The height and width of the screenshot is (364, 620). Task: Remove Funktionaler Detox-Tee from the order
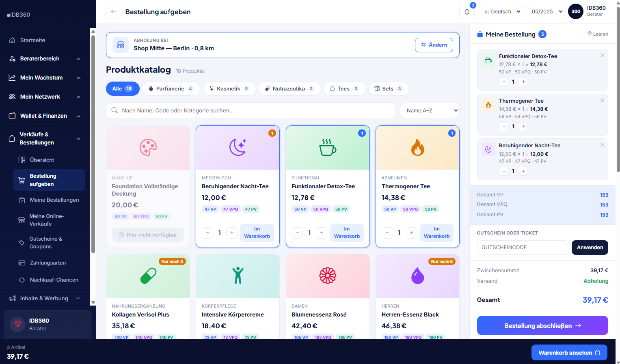[x=603, y=56]
